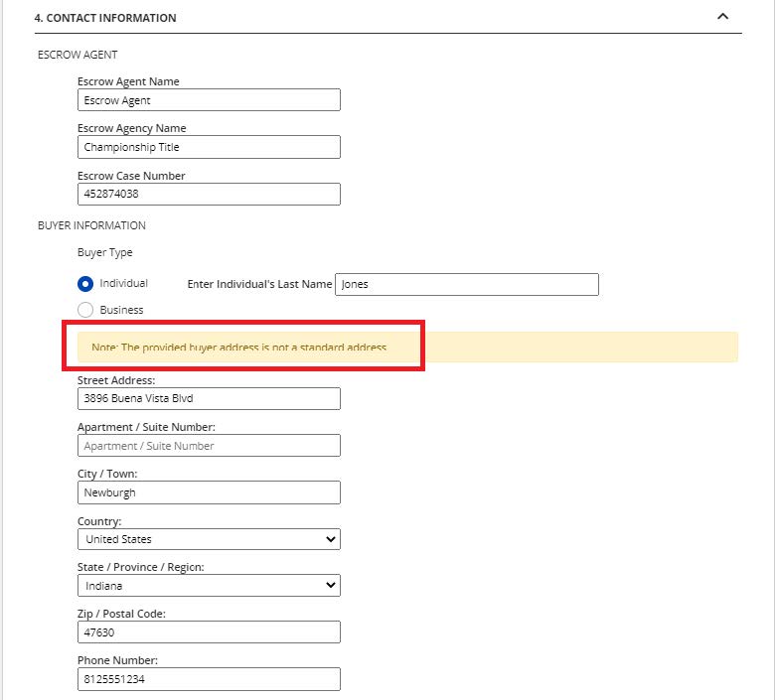Expand the State / Province / Region dropdown

coord(209,586)
